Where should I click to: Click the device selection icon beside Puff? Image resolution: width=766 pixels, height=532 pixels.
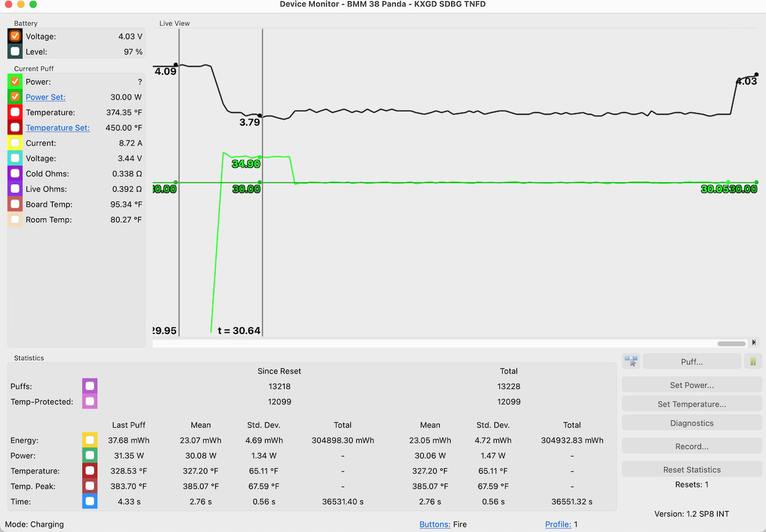[631, 362]
